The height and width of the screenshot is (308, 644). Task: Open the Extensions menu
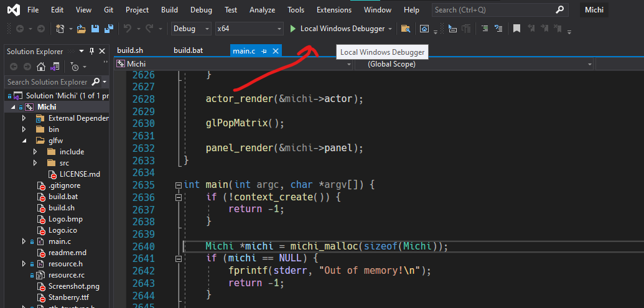click(334, 10)
